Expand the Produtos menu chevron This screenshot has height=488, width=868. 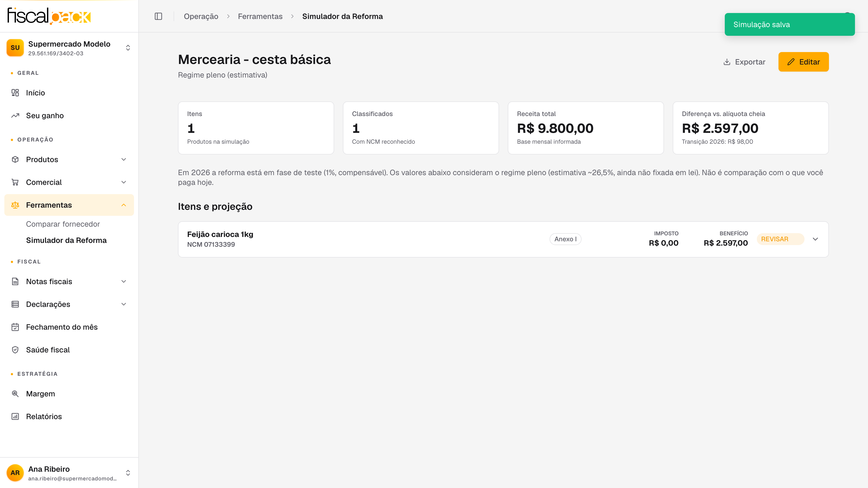pos(124,159)
